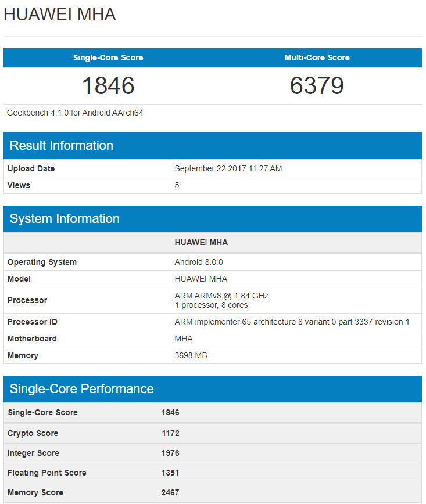
Task: Select the Android 8.0.0 value
Action: coord(199,262)
